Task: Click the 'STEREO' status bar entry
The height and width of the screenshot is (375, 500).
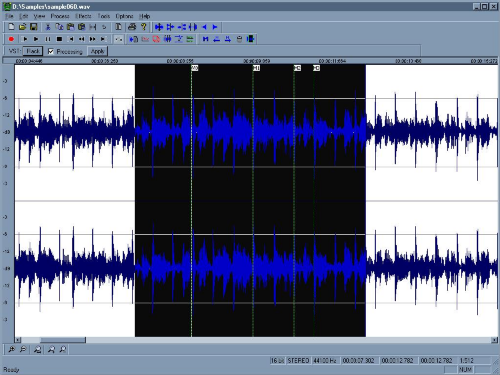Action: [298, 361]
